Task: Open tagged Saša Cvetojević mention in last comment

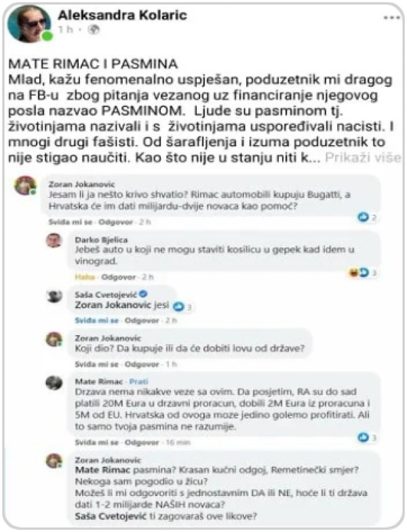Action: tap(110, 516)
